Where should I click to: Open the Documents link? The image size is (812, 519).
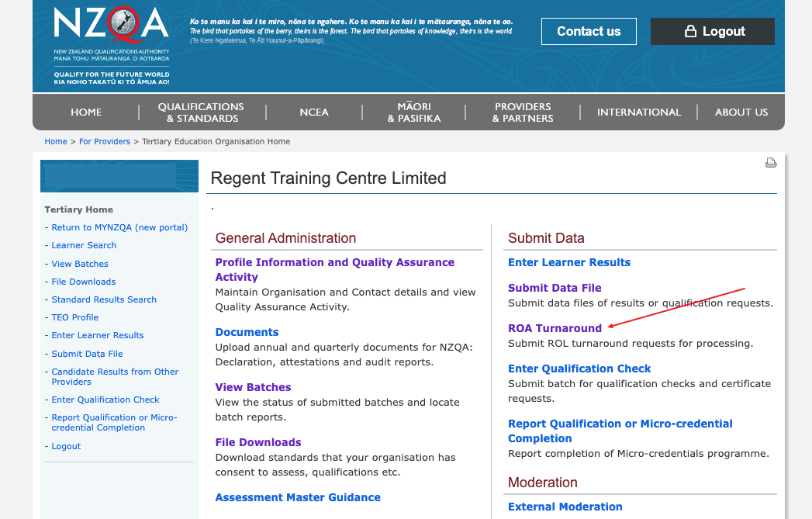[x=247, y=332]
